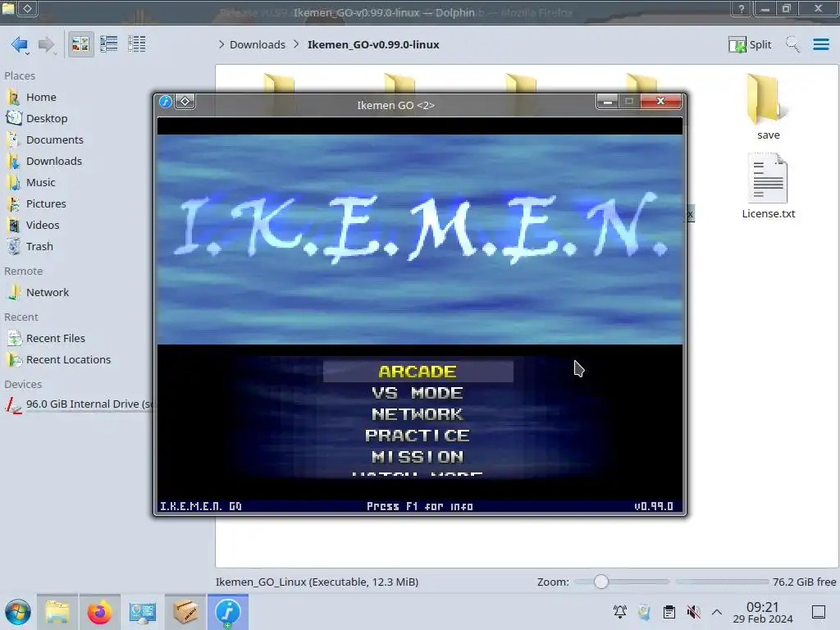This screenshot has height=630, width=840.
Task: Switch Dolphin to Details view mode
Action: click(137, 44)
